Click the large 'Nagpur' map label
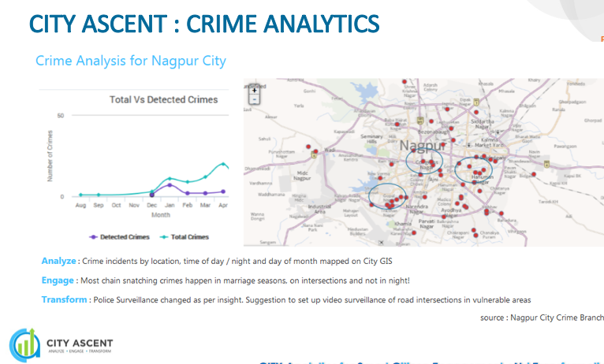Viewport: 604px width, 364px height. tap(422, 146)
